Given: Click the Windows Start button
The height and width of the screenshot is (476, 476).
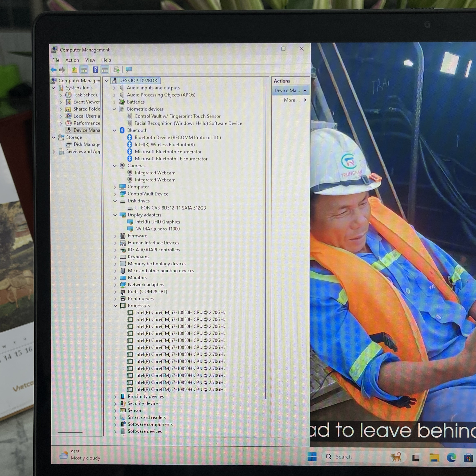Looking at the screenshot, I should point(312,457).
